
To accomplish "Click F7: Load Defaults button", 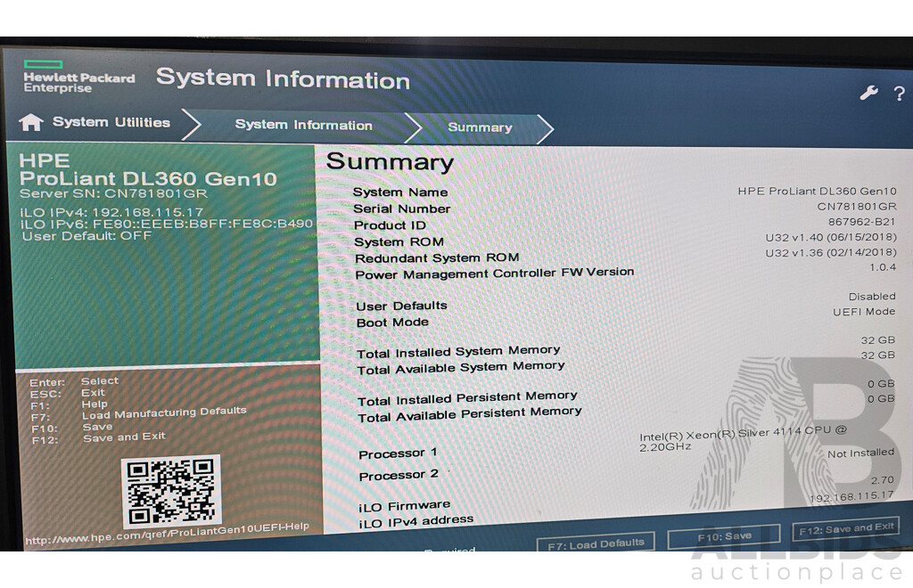I will point(596,543).
